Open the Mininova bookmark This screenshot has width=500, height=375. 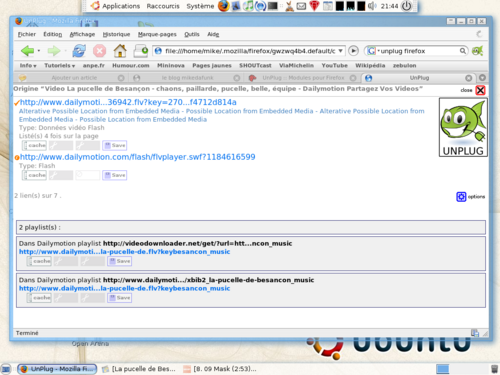[x=171, y=66]
